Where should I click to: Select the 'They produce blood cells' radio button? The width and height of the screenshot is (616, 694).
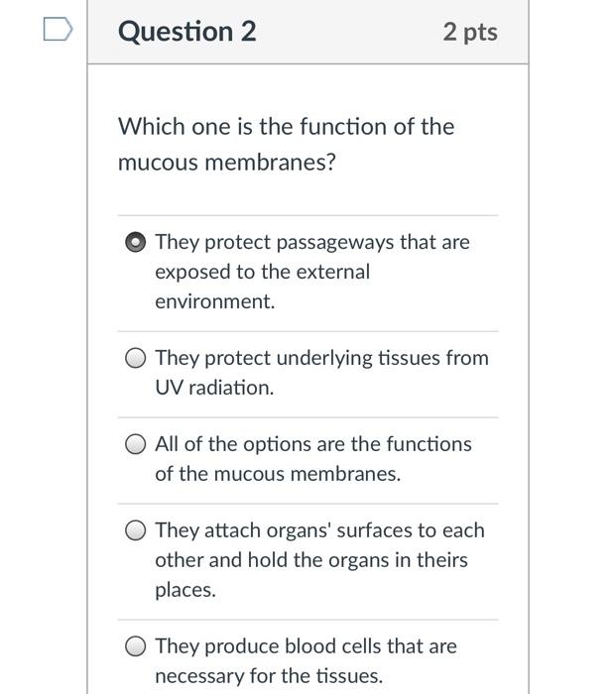pos(137,647)
